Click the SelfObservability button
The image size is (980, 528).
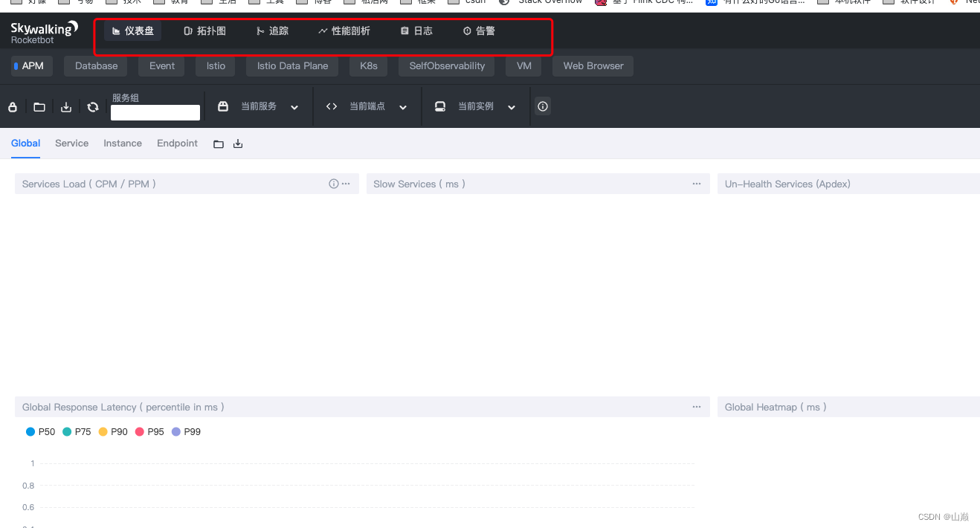point(446,65)
